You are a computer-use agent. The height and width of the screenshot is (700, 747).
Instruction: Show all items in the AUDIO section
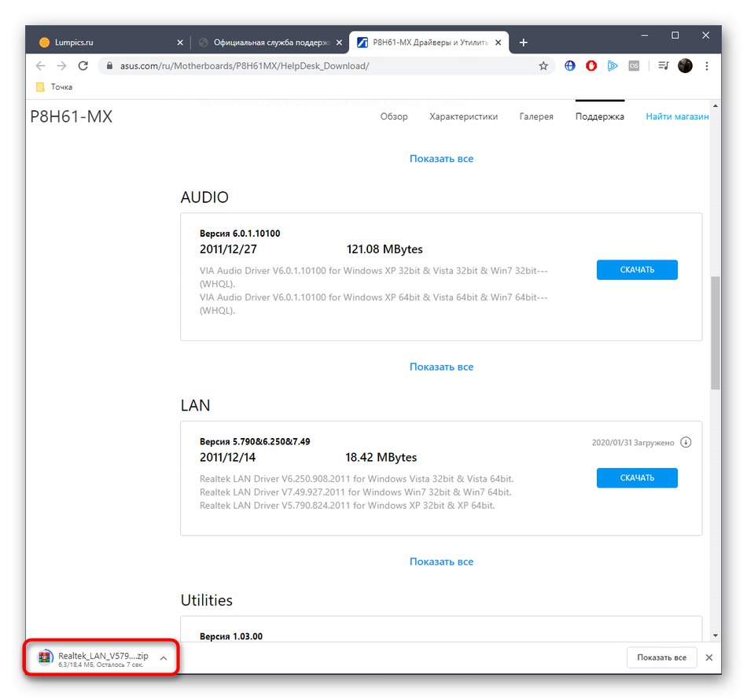pos(441,367)
